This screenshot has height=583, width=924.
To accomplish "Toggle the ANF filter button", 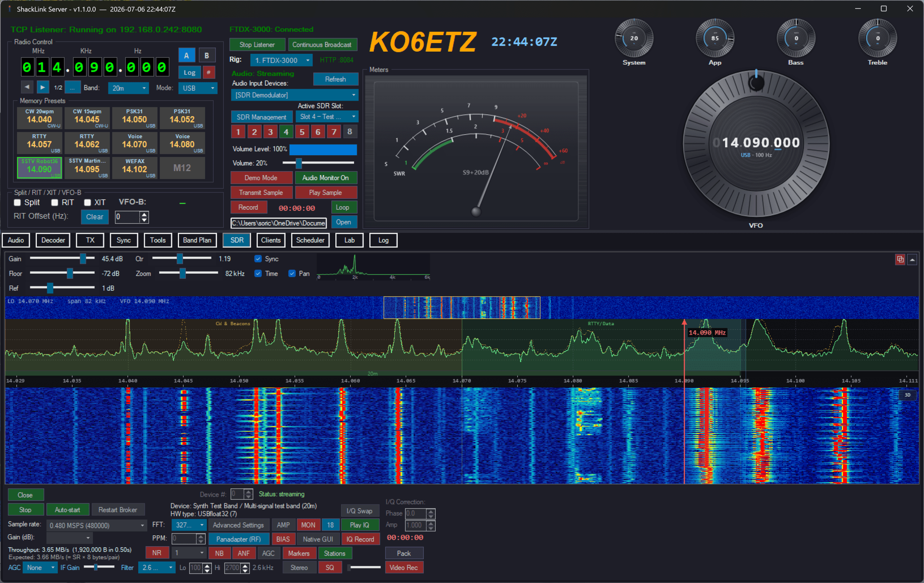I will pos(244,553).
